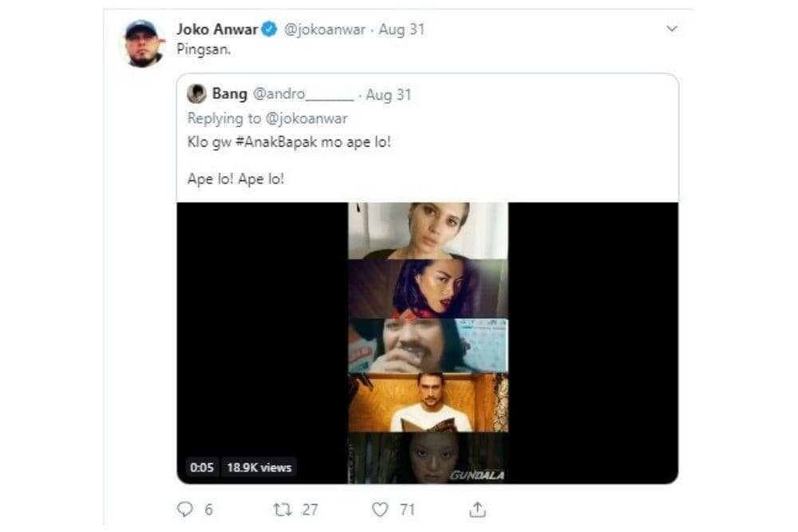Click the reply speech bubble icon
This screenshot has width=798, height=532.
(185, 509)
